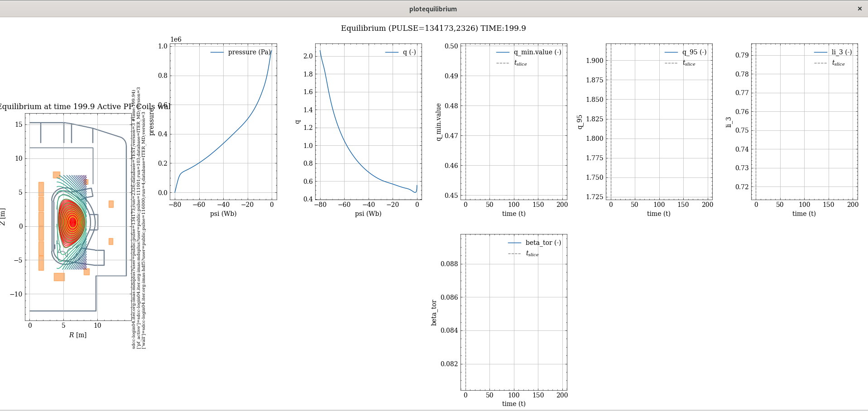Click the dashed t_slice marker in q_95 plot
Viewport: 868px width, 411px height.
pyautogui.click(x=611, y=121)
